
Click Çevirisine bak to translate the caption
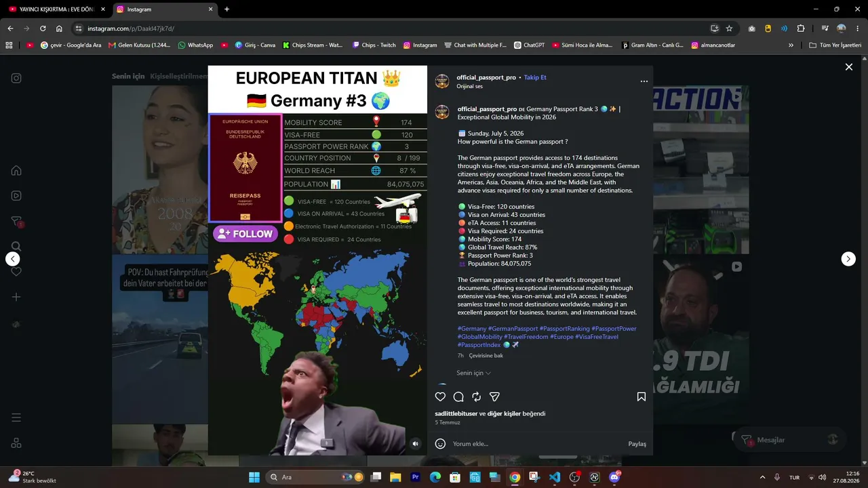click(486, 356)
